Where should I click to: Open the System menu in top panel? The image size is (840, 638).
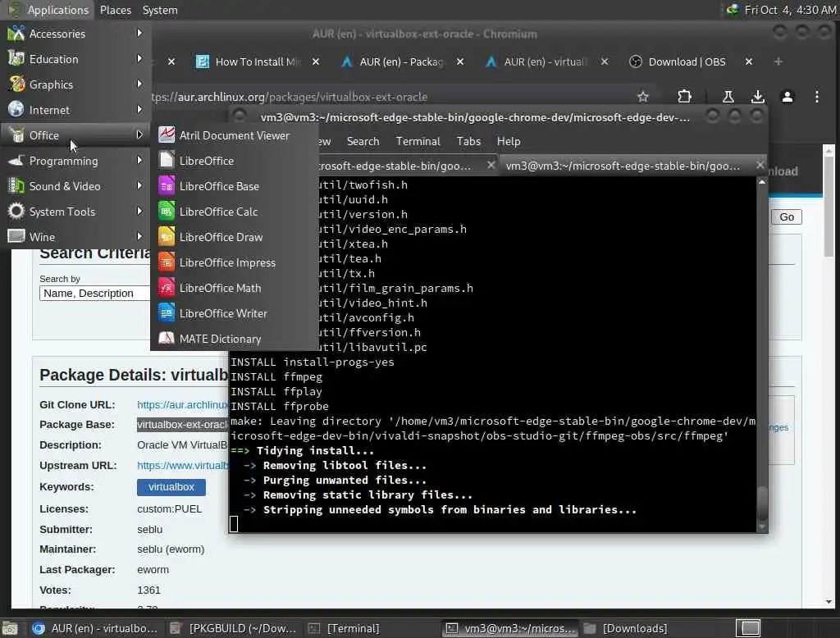(160, 10)
